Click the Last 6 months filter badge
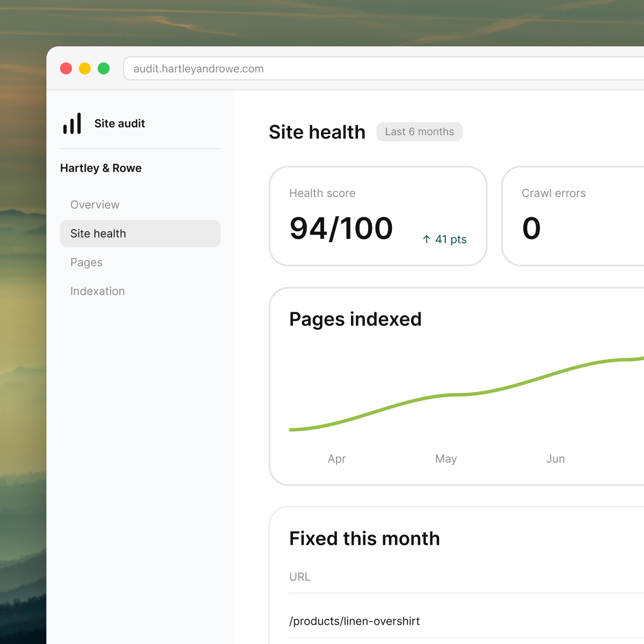 420,132
